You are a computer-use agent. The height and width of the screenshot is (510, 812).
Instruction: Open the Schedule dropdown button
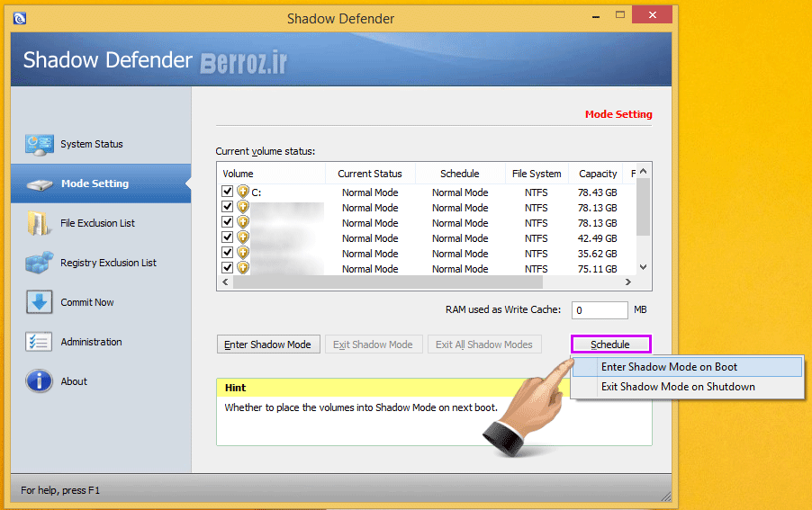610,344
